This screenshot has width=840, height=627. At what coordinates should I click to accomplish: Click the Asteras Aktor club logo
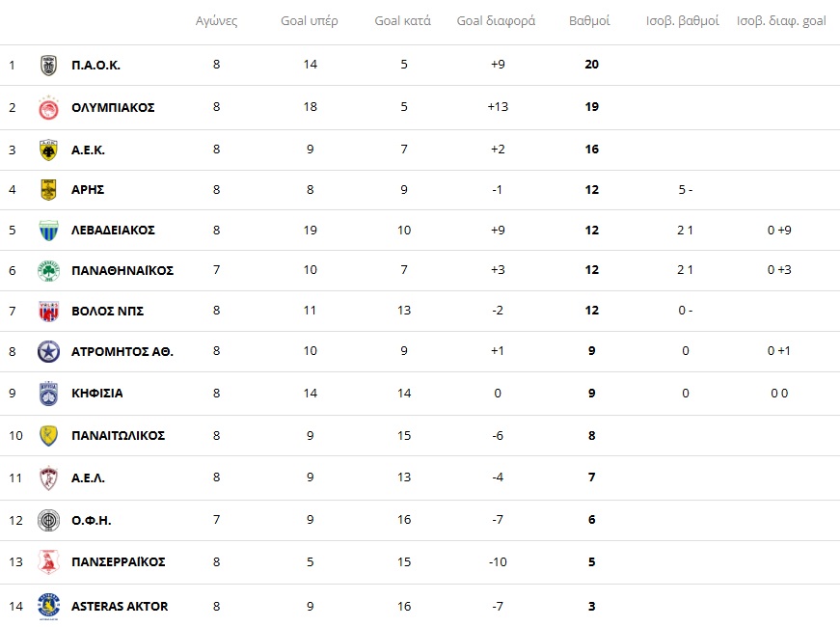coord(48,606)
